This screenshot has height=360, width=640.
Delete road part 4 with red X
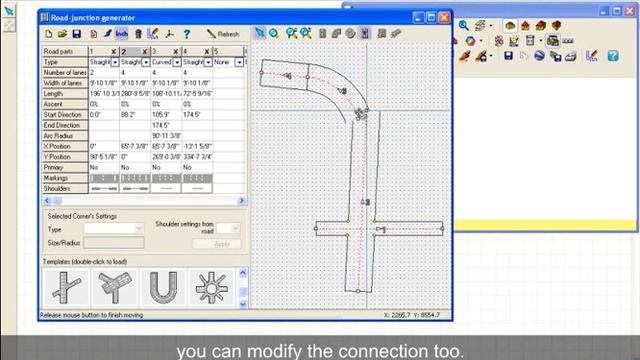(x=207, y=51)
